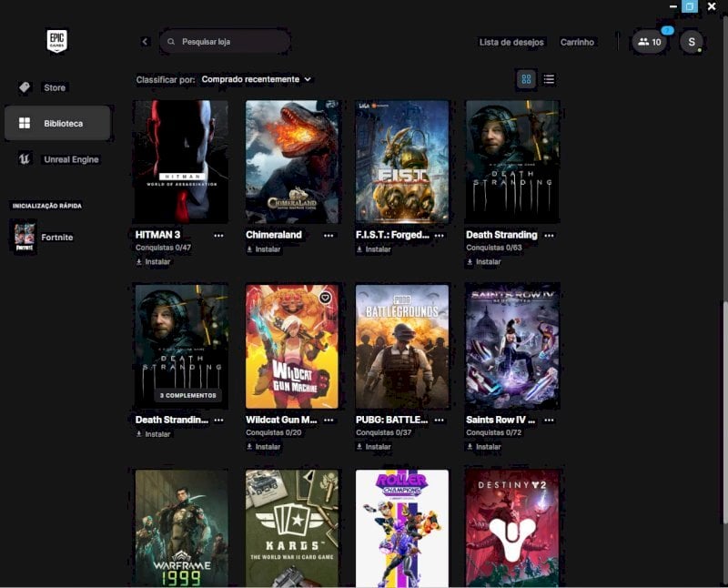The image size is (728, 588).
Task: Select Biblioteca in the sidebar
Action: click(57, 123)
